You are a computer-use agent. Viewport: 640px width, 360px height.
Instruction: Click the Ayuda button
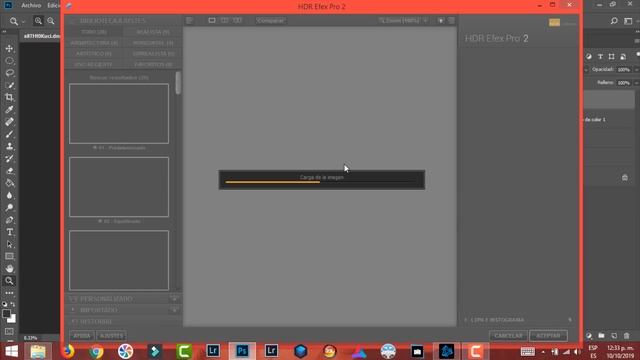82,336
